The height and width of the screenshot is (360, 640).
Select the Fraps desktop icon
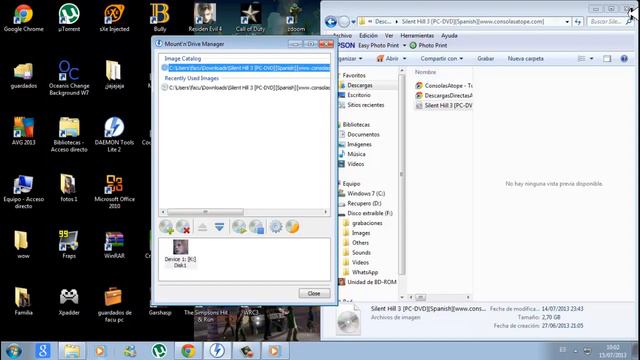[69, 244]
